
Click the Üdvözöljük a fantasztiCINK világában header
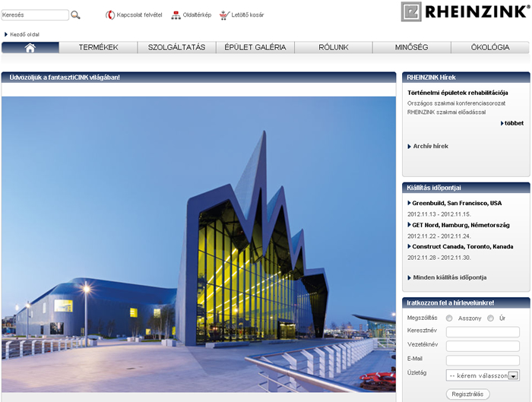coord(198,78)
